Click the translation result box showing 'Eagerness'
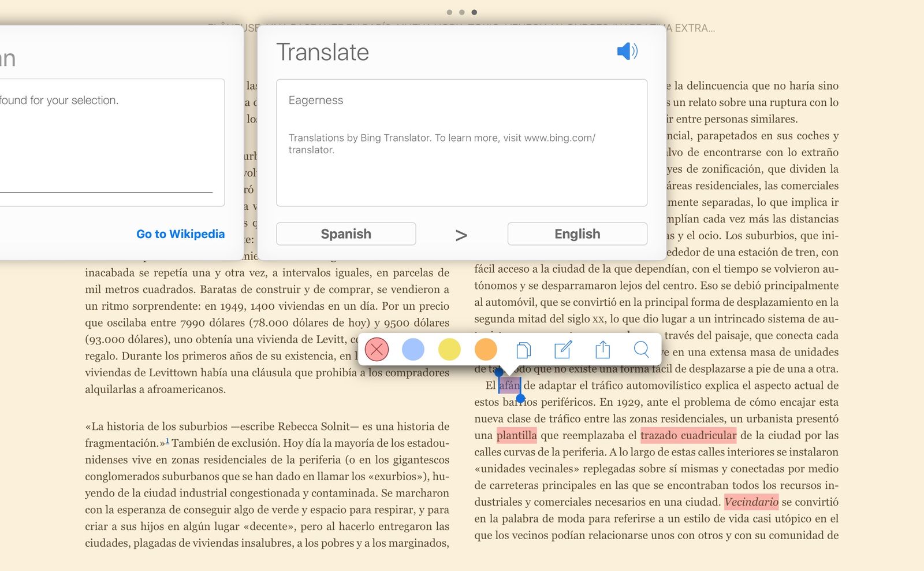The image size is (924, 571). coord(461,143)
